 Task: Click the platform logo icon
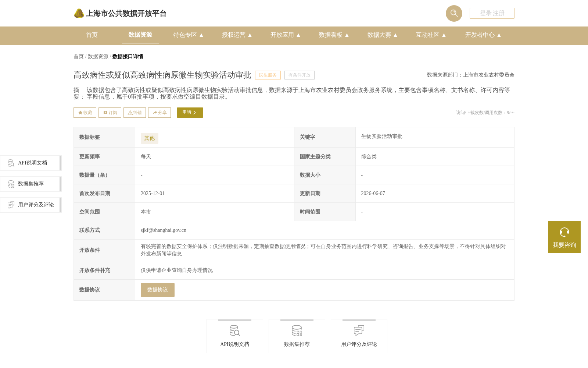pos(79,13)
